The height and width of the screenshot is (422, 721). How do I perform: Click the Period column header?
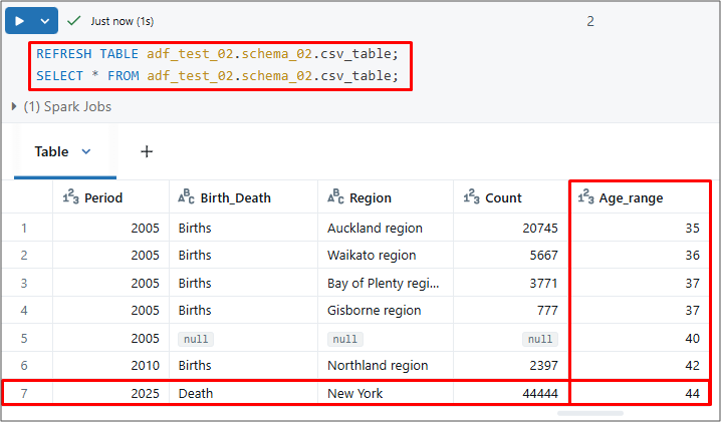pyautogui.click(x=103, y=198)
